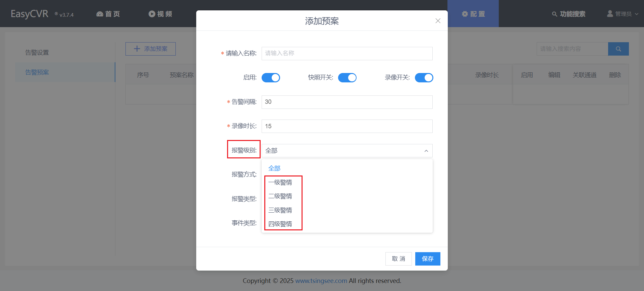Click the plus icon on 添加预案 button
The height and width of the screenshot is (291, 644).
[137, 49]
